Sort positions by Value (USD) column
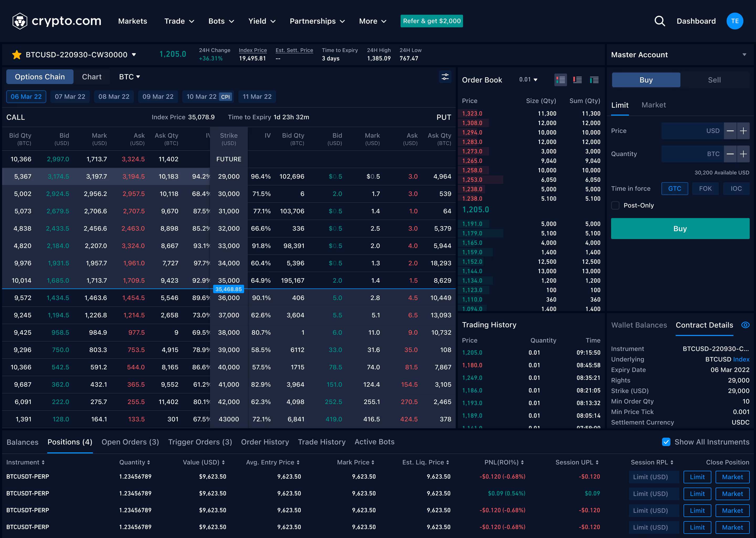Image resolution: width=756 pixels, height=538 pixels. (x=203, y=462)
